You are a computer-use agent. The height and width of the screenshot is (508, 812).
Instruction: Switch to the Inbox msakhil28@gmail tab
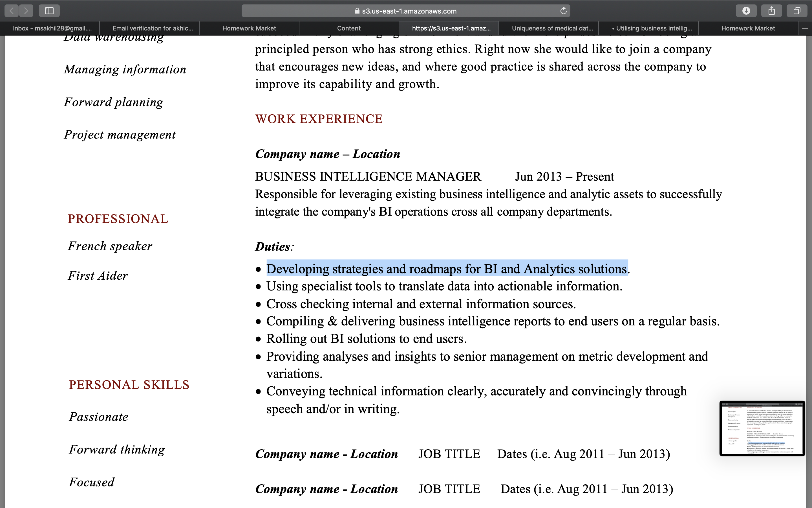50,29
